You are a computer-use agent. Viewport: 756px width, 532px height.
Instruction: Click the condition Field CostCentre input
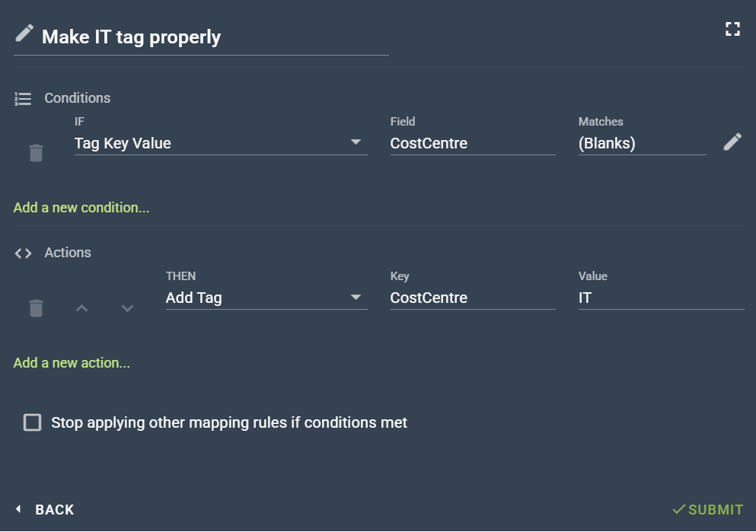point(472,143)
